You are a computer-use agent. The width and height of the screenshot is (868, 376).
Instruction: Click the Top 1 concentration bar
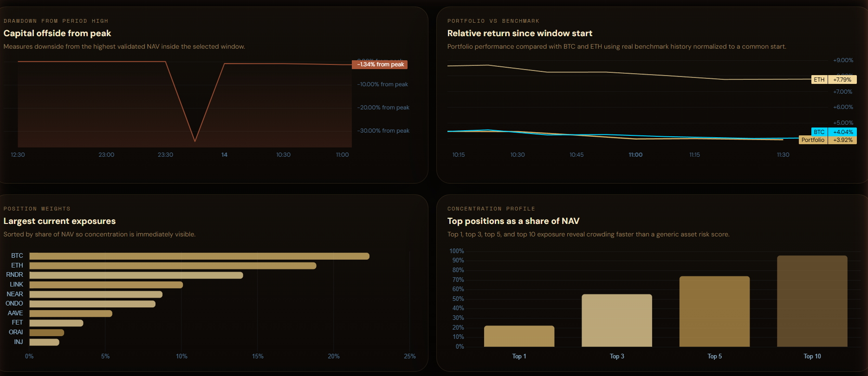(519, 336)
